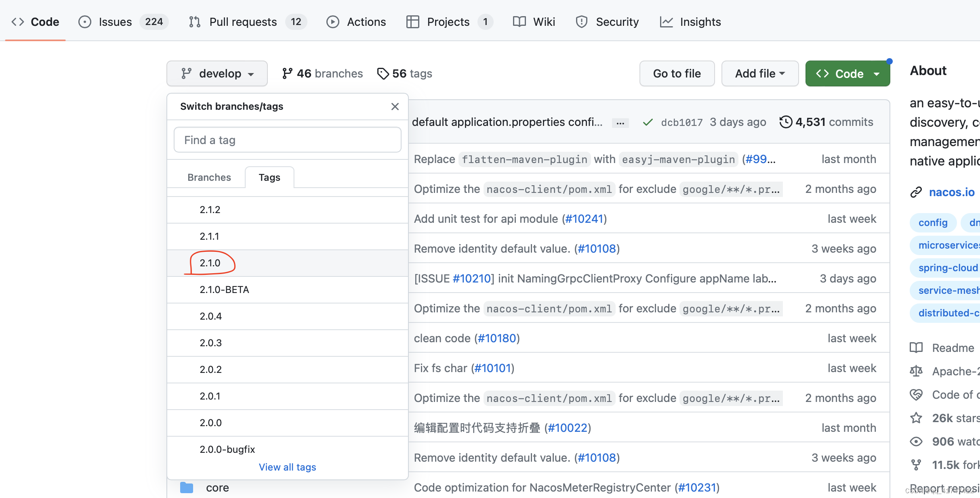Select tag 2.1.0 from list
The image size is (980, 498).
[x=210, y=263]
